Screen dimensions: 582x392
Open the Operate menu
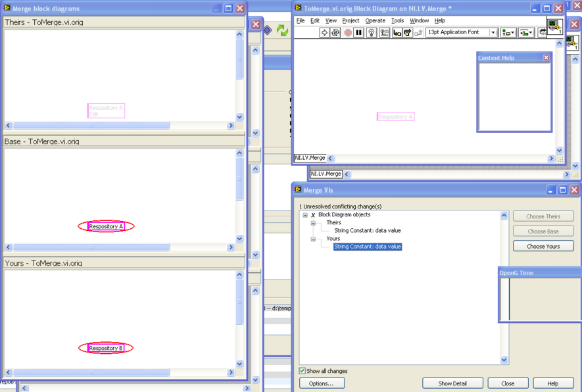(x=374, y=20)
